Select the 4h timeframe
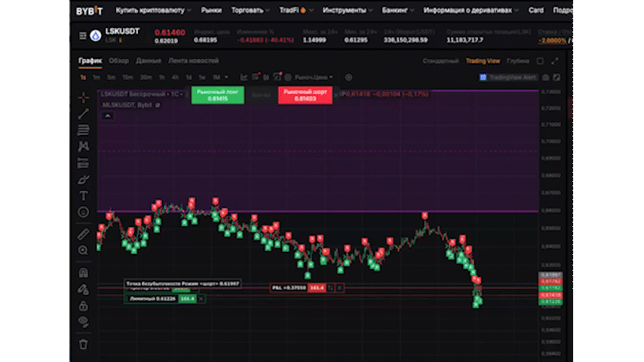644x362 pixels. [175, 77]
